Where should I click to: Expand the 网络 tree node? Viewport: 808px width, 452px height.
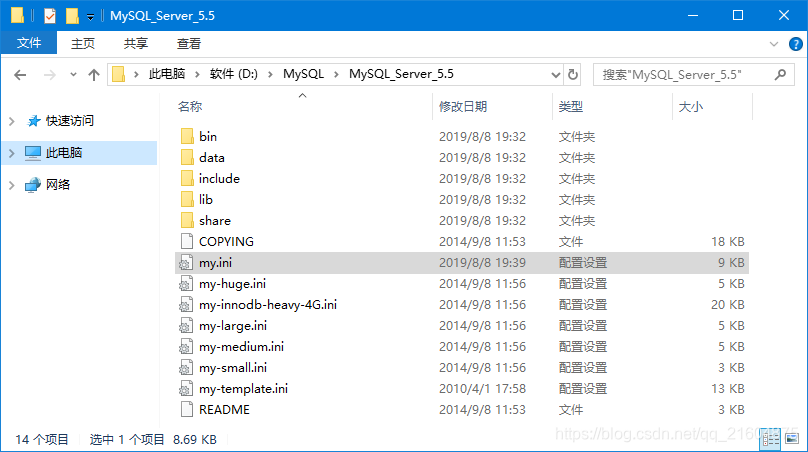click(12, 185)
